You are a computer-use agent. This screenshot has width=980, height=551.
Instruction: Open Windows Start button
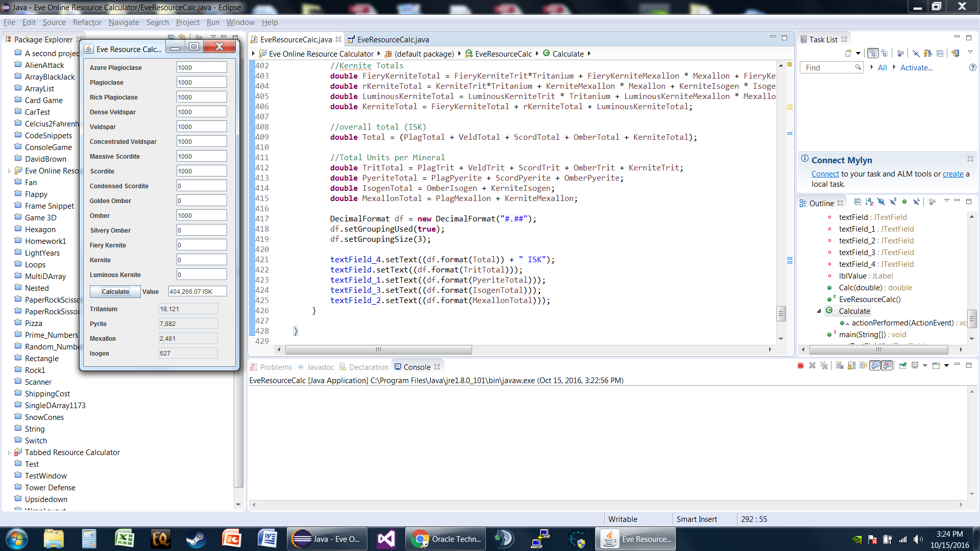pos(16,539)
